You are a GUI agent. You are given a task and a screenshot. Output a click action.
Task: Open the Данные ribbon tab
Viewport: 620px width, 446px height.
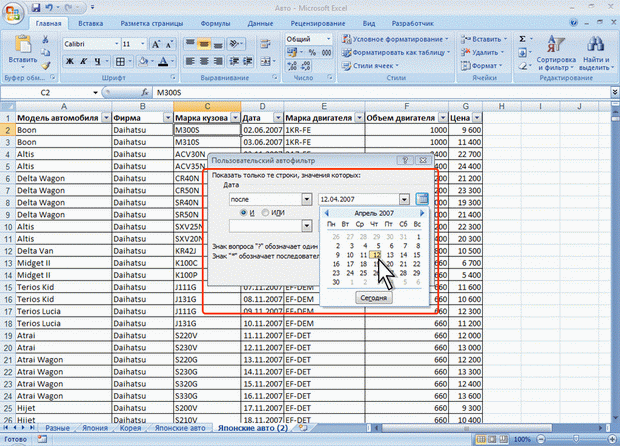point(260,23)
